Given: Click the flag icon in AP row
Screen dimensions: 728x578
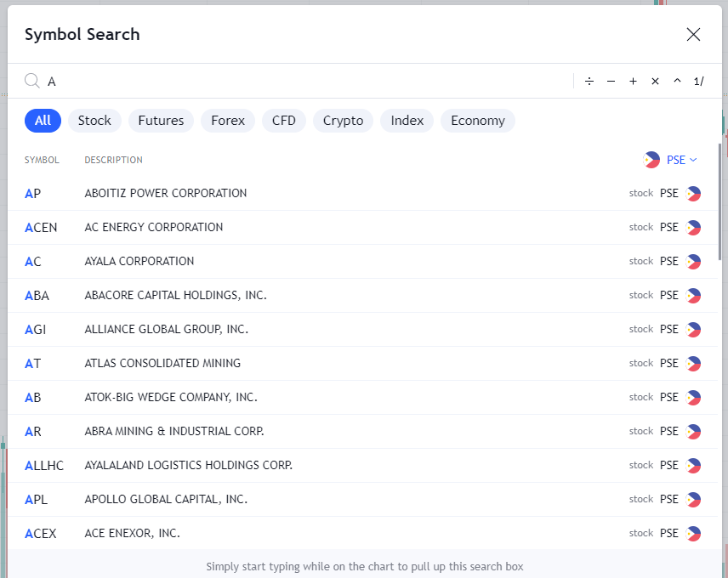Looking at the screenshot, I should coord(693,194).
